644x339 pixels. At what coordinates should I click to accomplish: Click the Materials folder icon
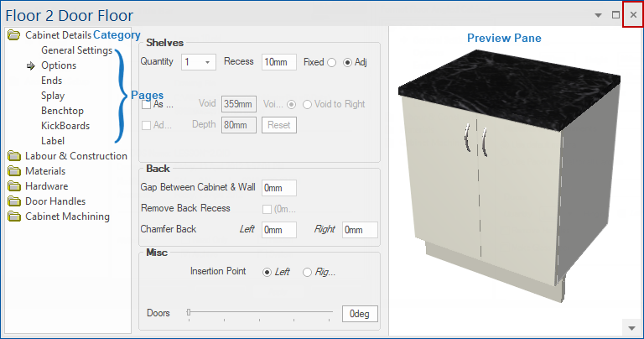(13, 171)
